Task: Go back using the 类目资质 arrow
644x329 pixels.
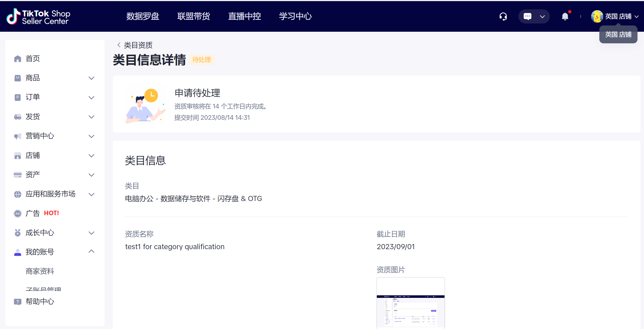Action: click(x=119, y=45)
